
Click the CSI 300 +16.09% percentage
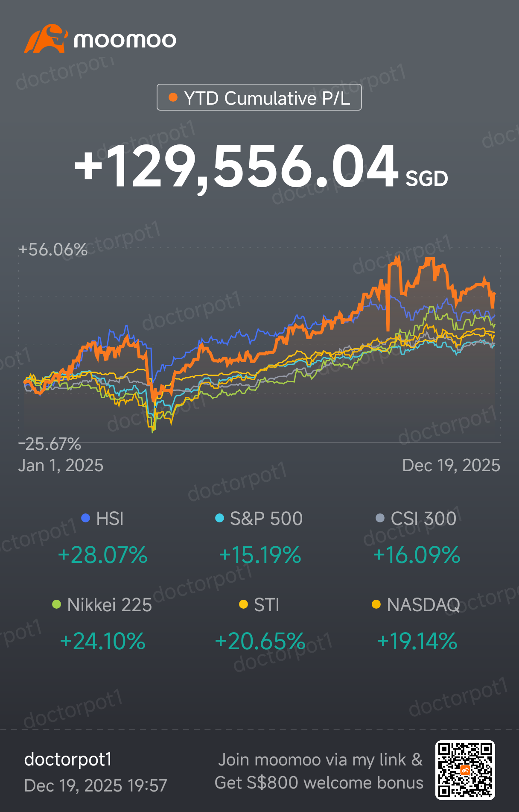pos(417,555)
